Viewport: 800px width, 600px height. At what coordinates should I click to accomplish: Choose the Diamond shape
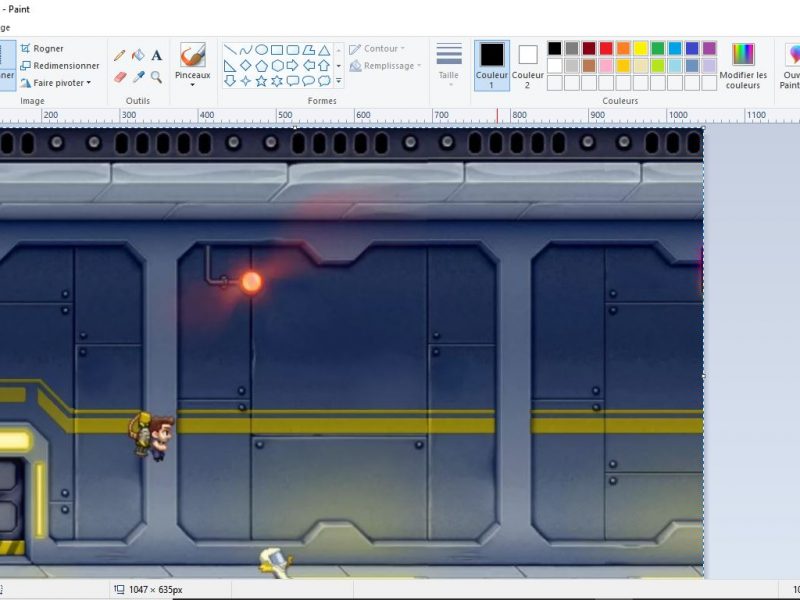246,65
